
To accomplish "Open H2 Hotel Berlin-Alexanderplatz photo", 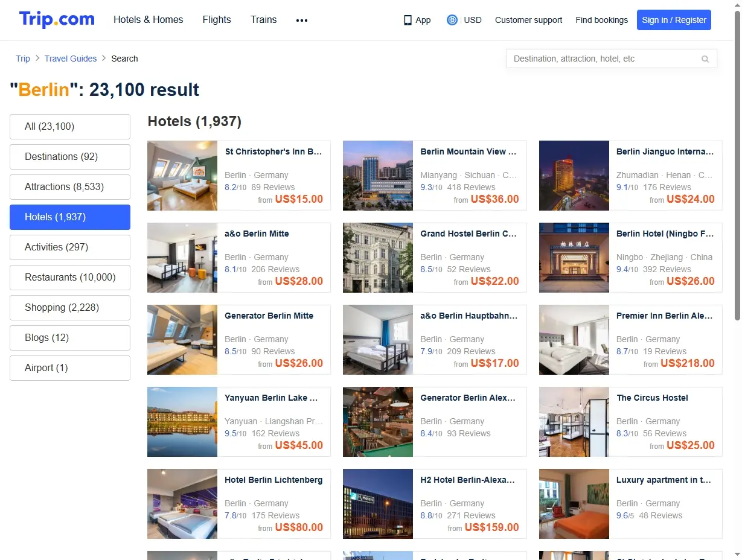I will (378, 504).
